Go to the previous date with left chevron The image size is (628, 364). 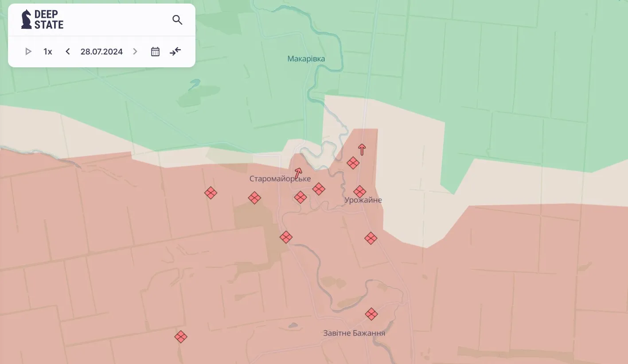point(68,52)
